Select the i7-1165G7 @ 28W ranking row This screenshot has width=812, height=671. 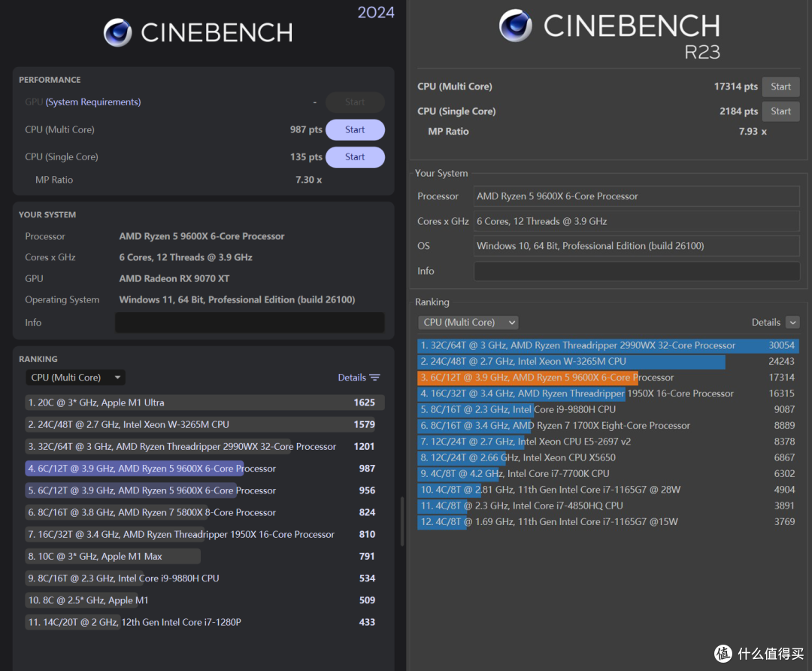pos(608,490)
